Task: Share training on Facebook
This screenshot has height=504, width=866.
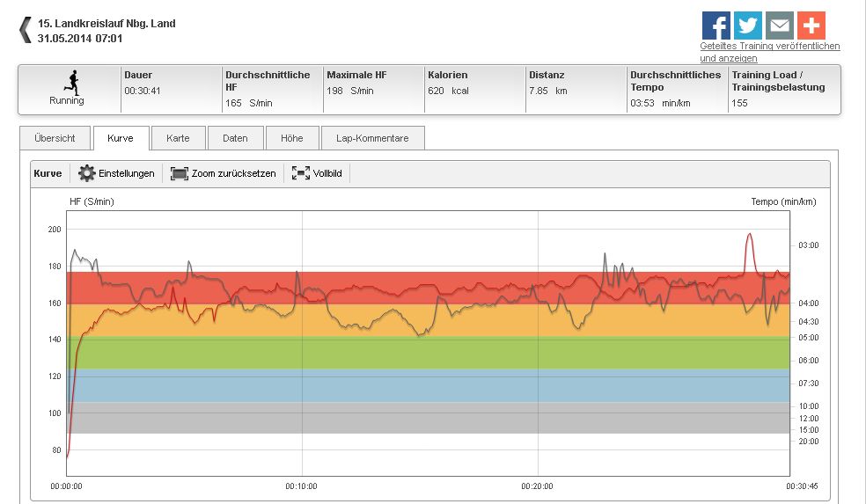Action: click(716, 25)
